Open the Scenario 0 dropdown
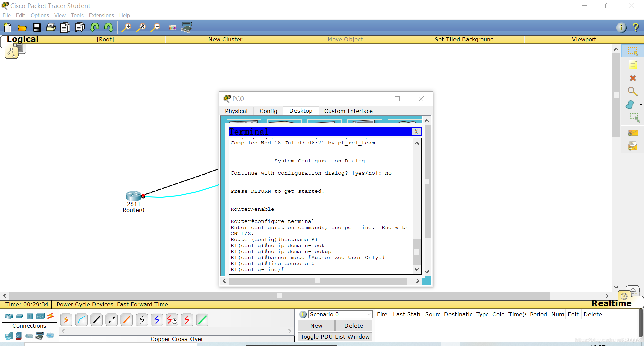 coord(340,314)
